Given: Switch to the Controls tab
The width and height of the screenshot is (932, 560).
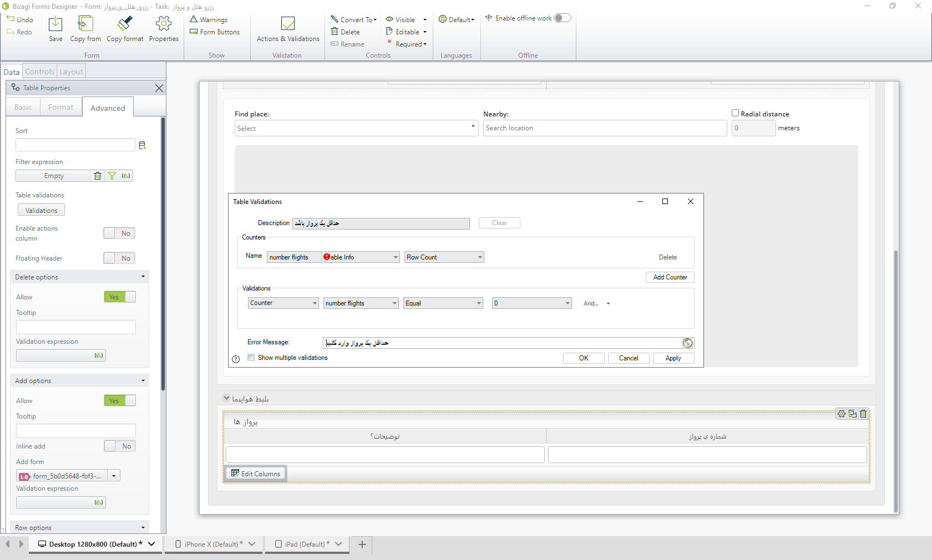Looking at the screenshot, I should coord(39,72).
